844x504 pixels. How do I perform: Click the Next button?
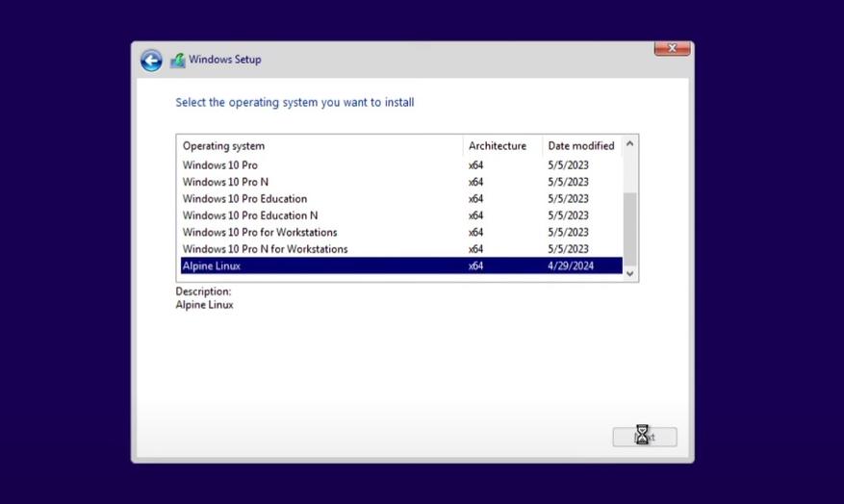(x=644, y=437)
